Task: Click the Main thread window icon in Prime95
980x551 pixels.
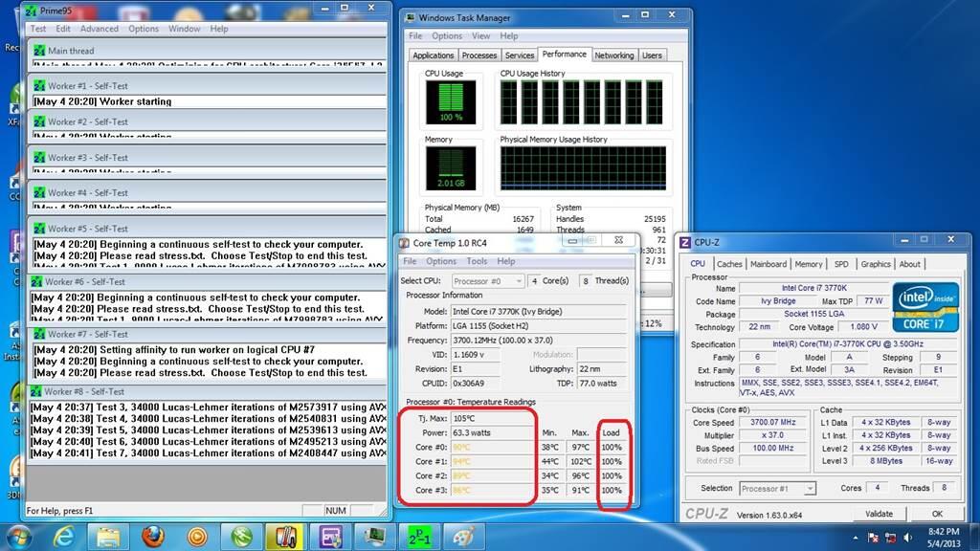Action: point(39,51)
